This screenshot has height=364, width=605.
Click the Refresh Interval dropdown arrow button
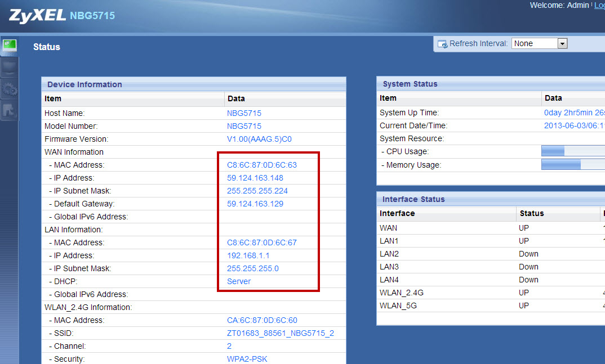(x=563, y=43)
